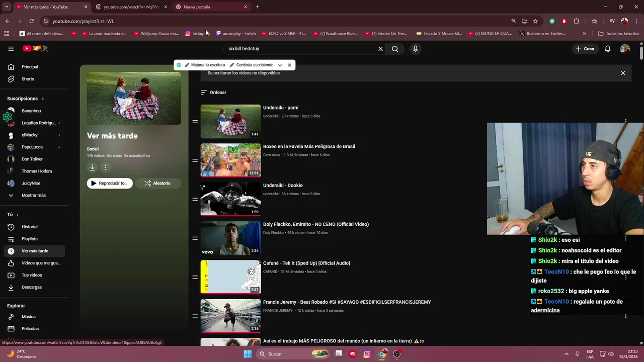Show hidden system tray icons
The height and width of the screenshot is (362, 644).
click(x=566, y=354)
